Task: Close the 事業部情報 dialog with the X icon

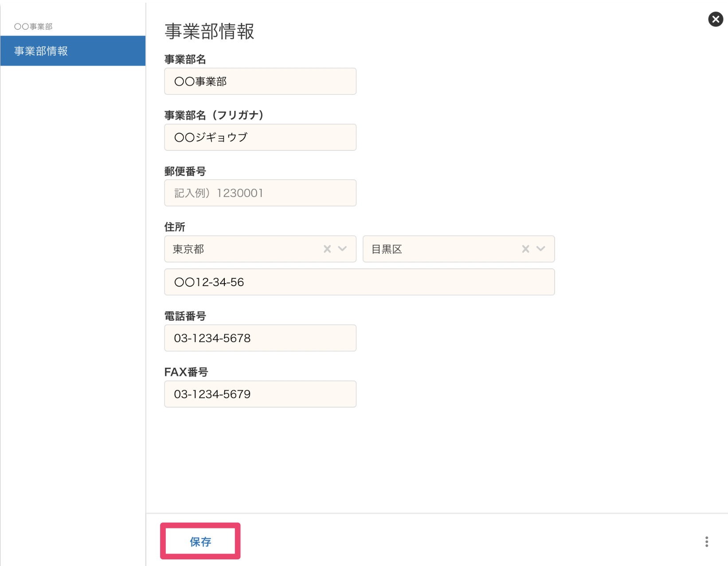Action: point(715,19)
